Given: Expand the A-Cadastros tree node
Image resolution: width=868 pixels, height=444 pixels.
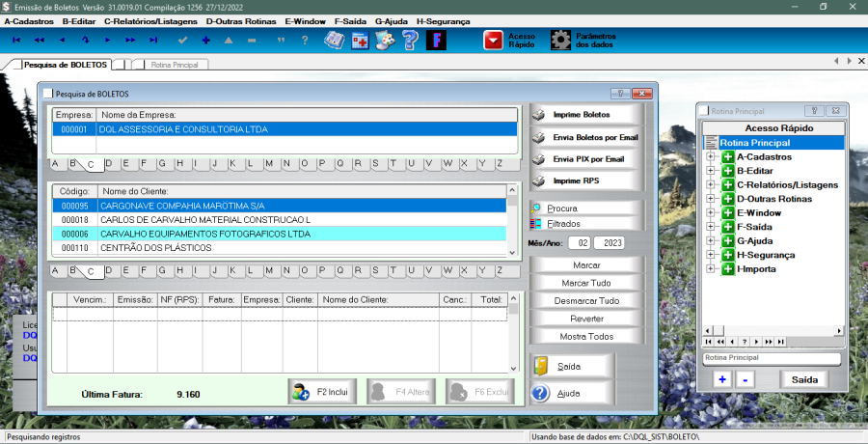Looking at the screenshot, I should pyautogui.click(x=711, y=156).
